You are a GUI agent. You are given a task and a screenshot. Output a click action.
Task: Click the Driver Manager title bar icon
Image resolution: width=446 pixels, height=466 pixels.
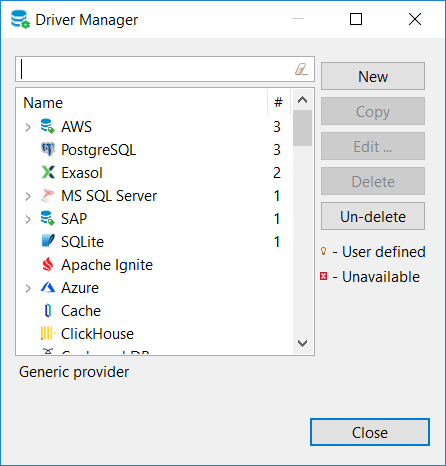[x=20, y=19]
